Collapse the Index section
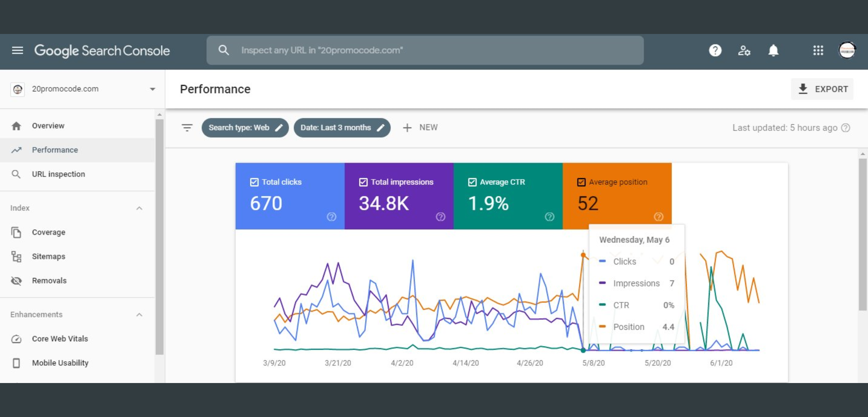868x417 pixels. [x=139, y=208]
